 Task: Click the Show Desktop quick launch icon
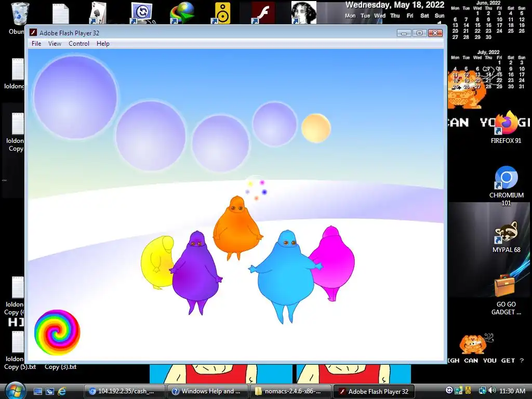[x=37, y=391]
